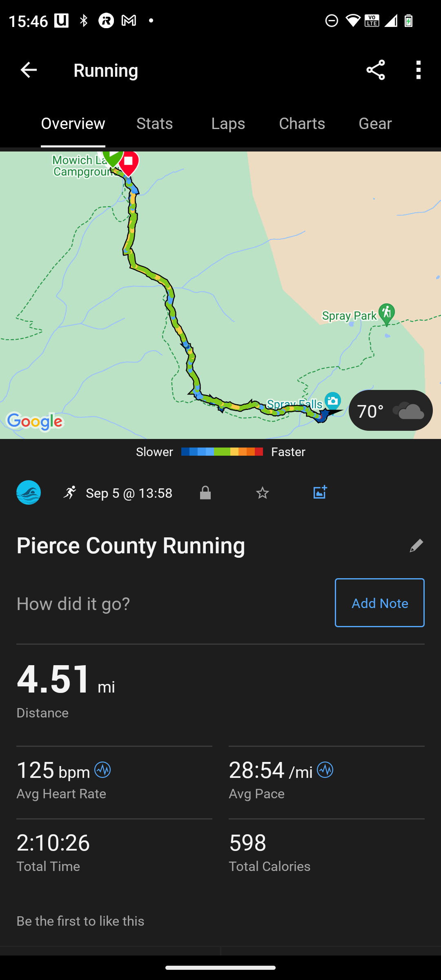Viewport: 441px width, 980px height.
Task: Tap the Slower-Faster pace color scale
Action: click(x=222, y=452)
